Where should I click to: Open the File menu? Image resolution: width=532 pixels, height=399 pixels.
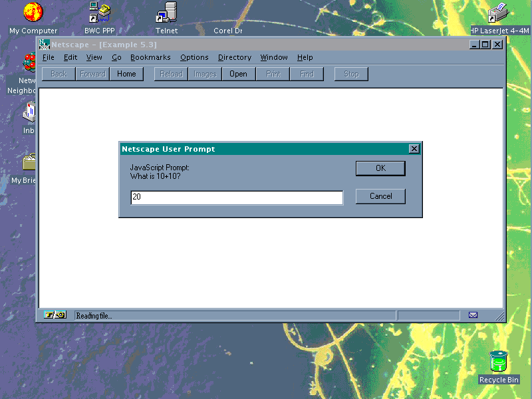(49, 58)
